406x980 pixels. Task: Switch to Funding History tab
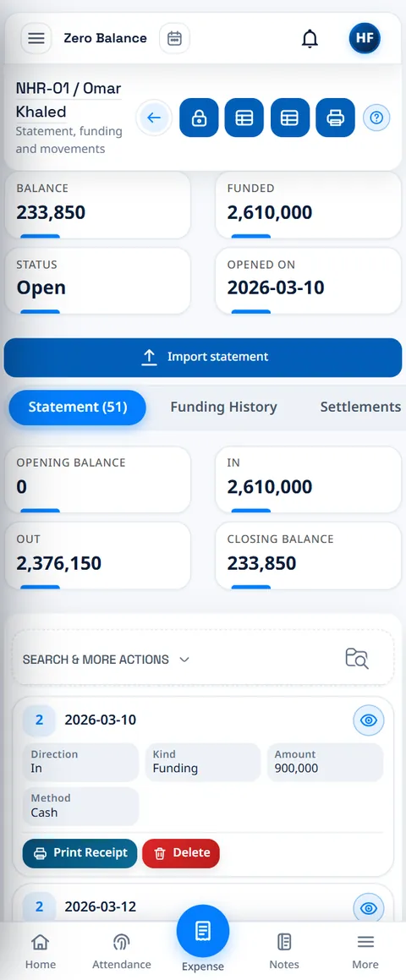point(223,408)
